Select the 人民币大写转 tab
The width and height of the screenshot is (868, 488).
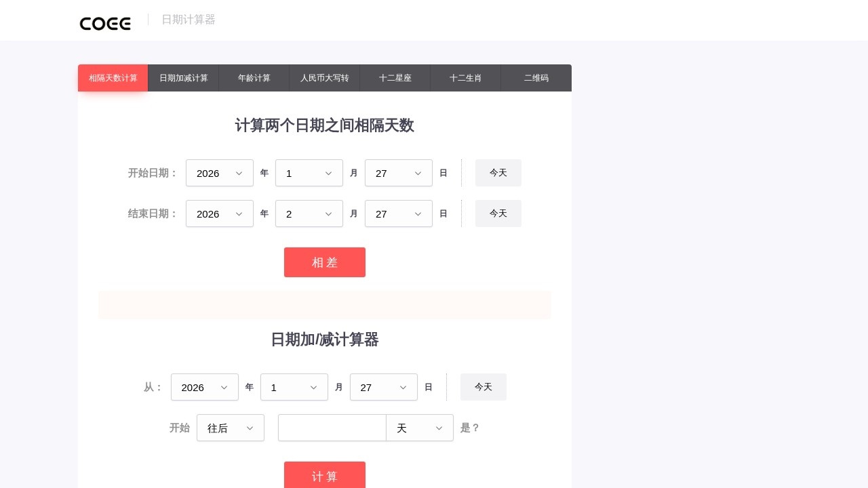click(324, 78)
